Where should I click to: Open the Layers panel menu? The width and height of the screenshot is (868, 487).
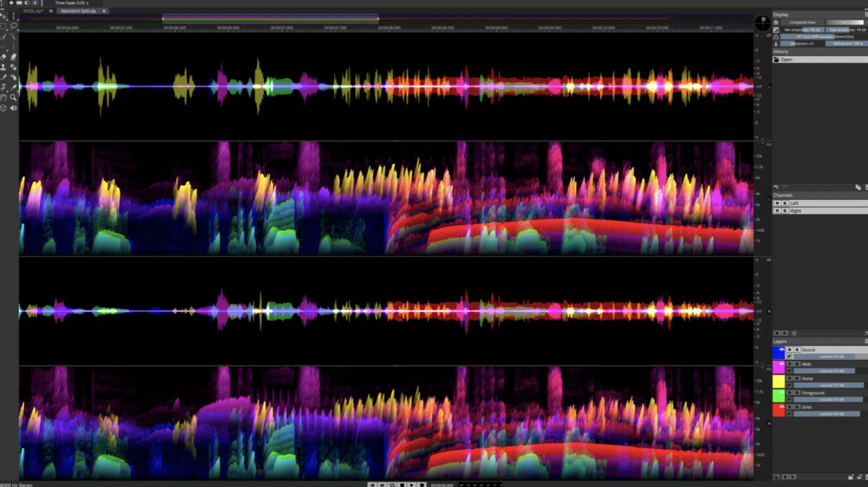[x=866, y=341]
